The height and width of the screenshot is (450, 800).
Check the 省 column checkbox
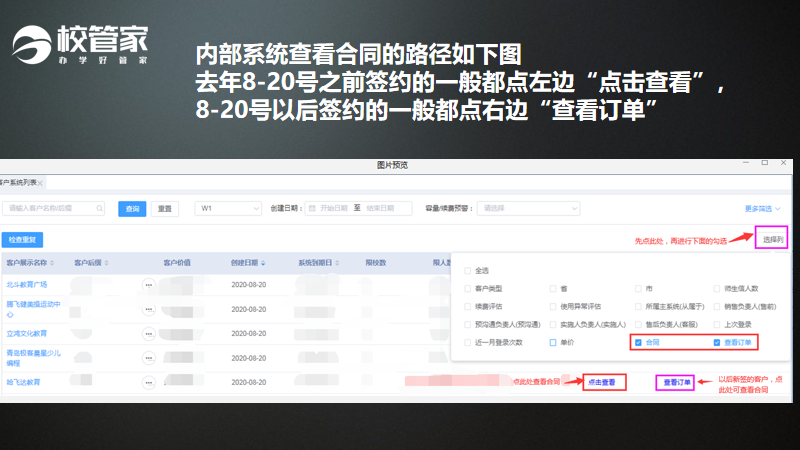click(x=553, y=289)
